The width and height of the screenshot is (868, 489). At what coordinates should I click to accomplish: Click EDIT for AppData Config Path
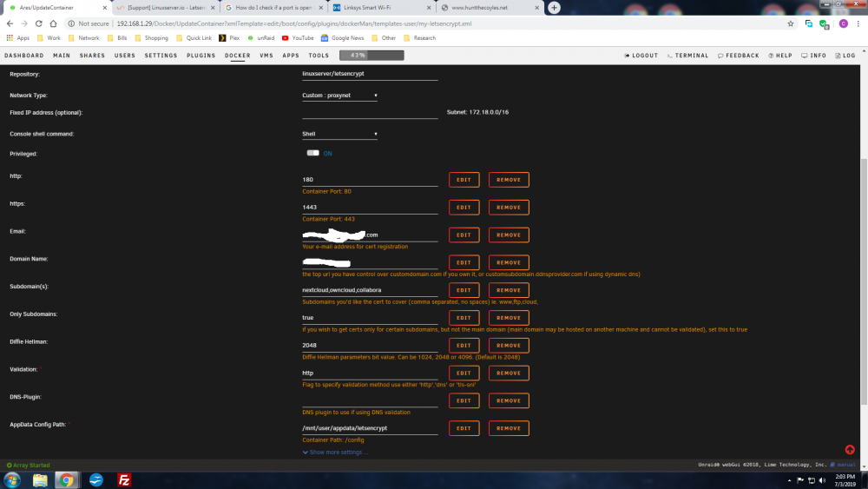click(464, 429)
